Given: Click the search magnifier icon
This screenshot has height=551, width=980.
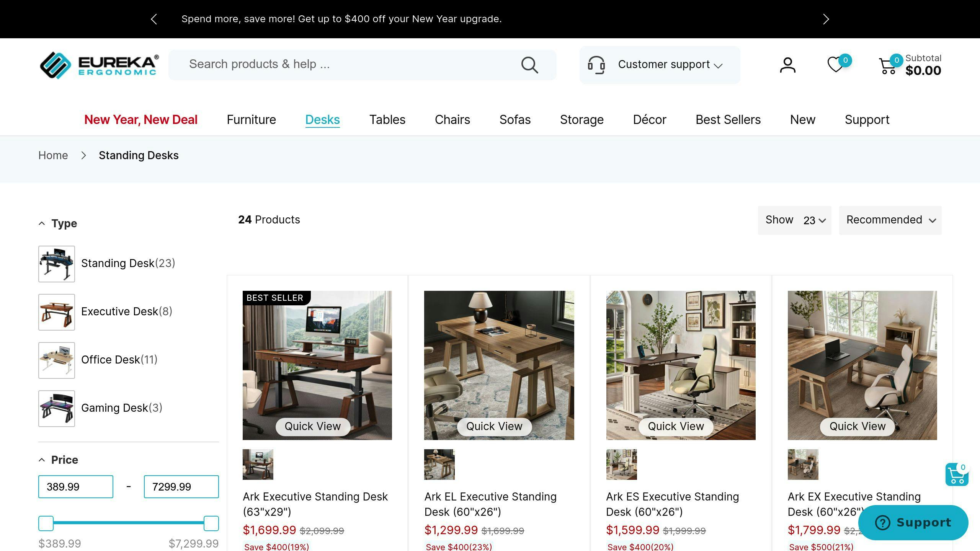Looking at the screenshot, I should click(530, 65).
